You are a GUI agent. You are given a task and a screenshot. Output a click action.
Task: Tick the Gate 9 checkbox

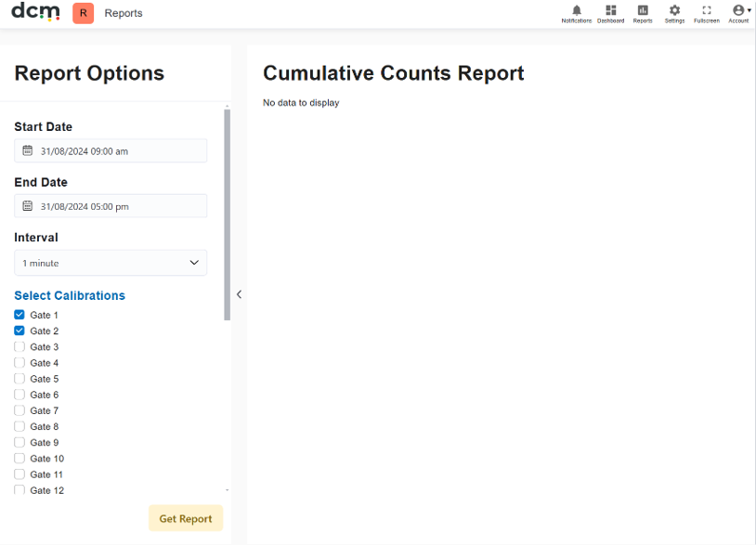click(x=20, y=442)
